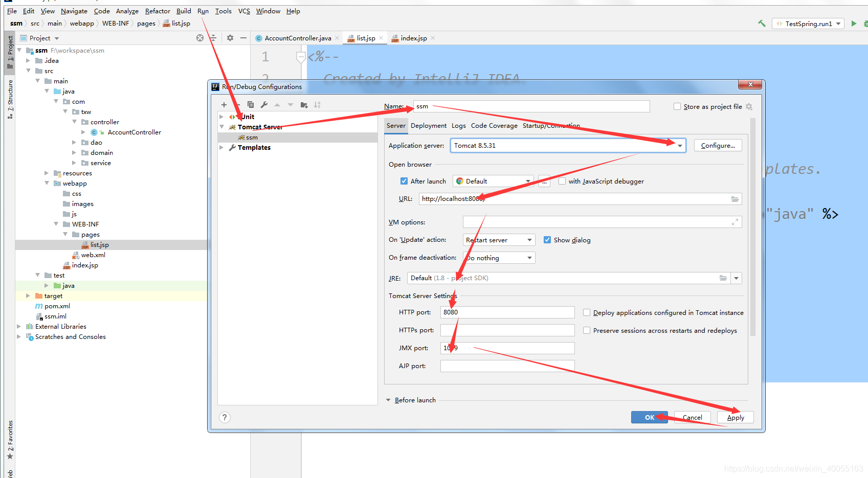Viewport: 868px width, 478px height.
Task: Open the Structure tool window sidebar
Action: (10, 99)
